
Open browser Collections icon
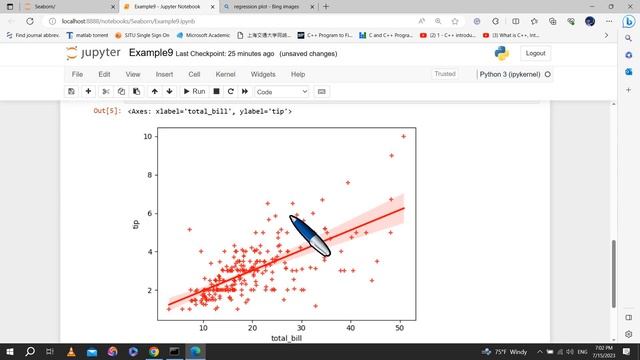pyautogui.click(x=553, y=21)
